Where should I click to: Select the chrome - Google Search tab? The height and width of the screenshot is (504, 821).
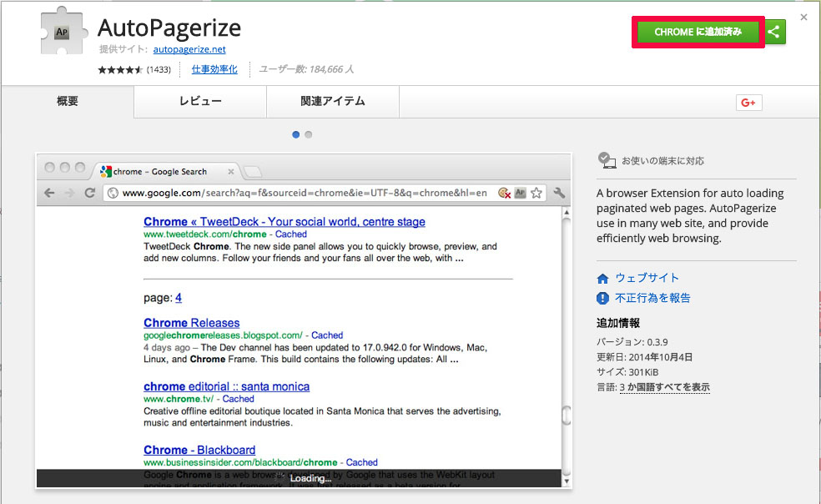167,171
